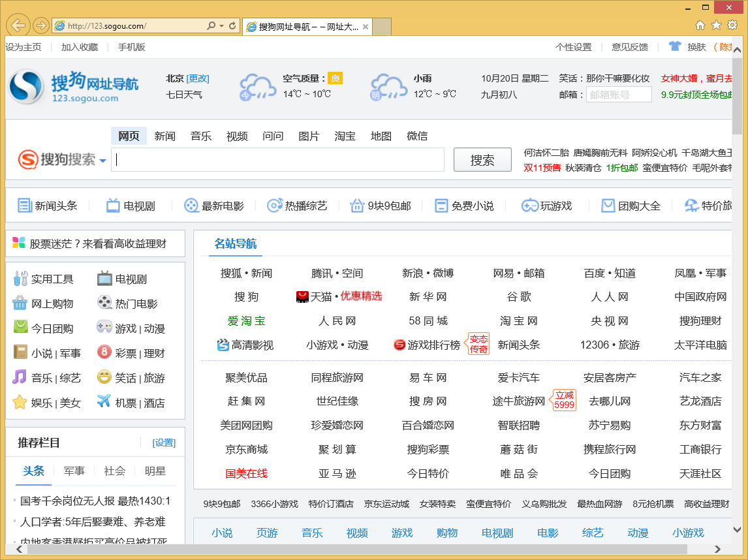Click the 彩票 red ball icon
Screen dimensions: 748x560
[x=104, y=352]
